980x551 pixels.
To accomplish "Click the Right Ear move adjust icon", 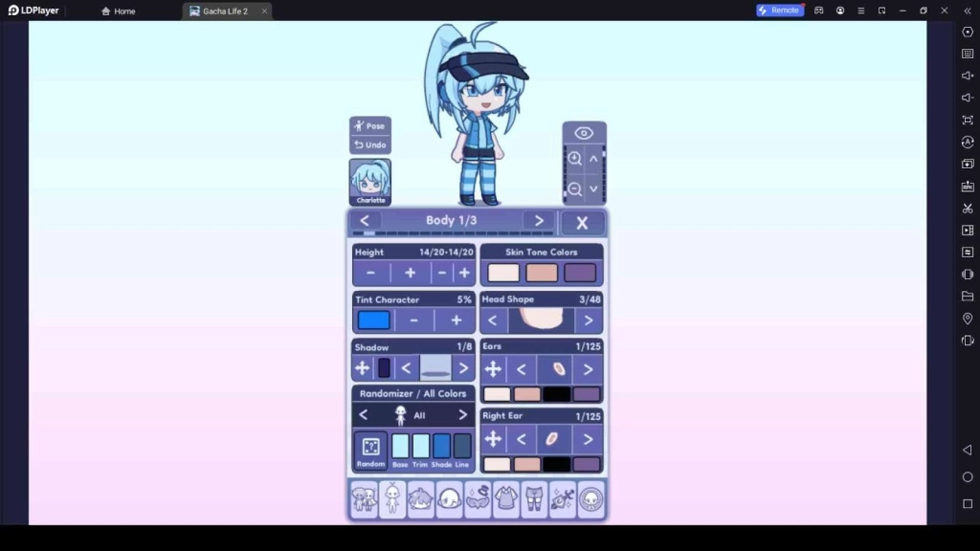I will tap(493, 439).
